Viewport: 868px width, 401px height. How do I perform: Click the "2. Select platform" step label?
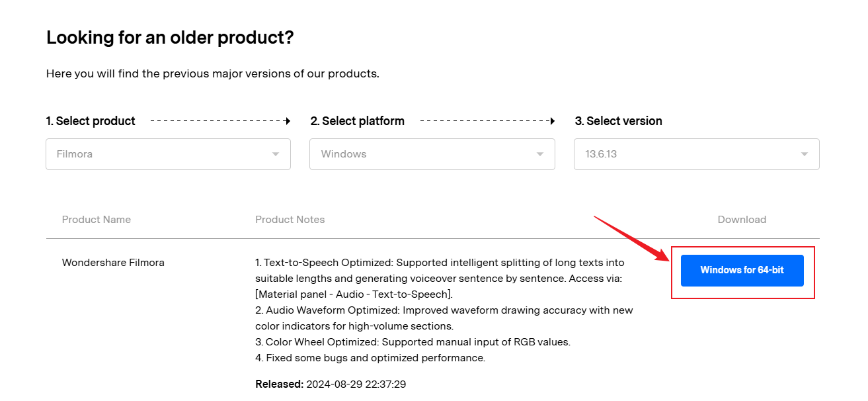tap(358, 121)
